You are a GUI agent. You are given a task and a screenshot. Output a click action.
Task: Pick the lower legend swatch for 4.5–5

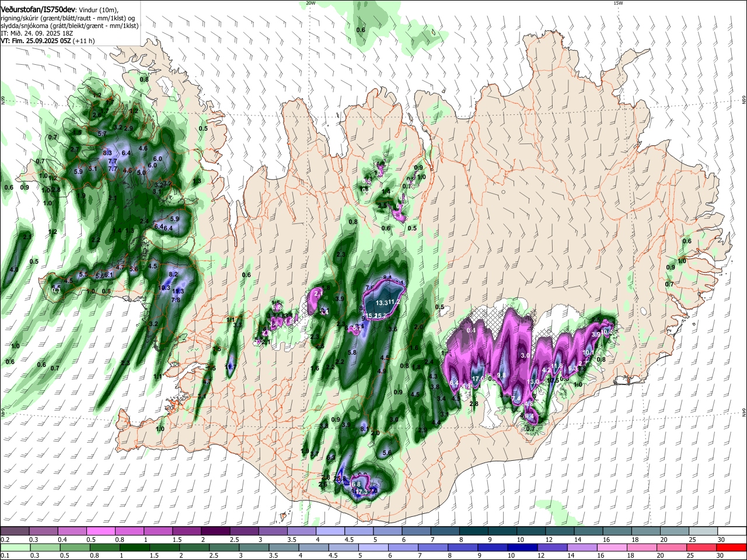tap(344, 547)
